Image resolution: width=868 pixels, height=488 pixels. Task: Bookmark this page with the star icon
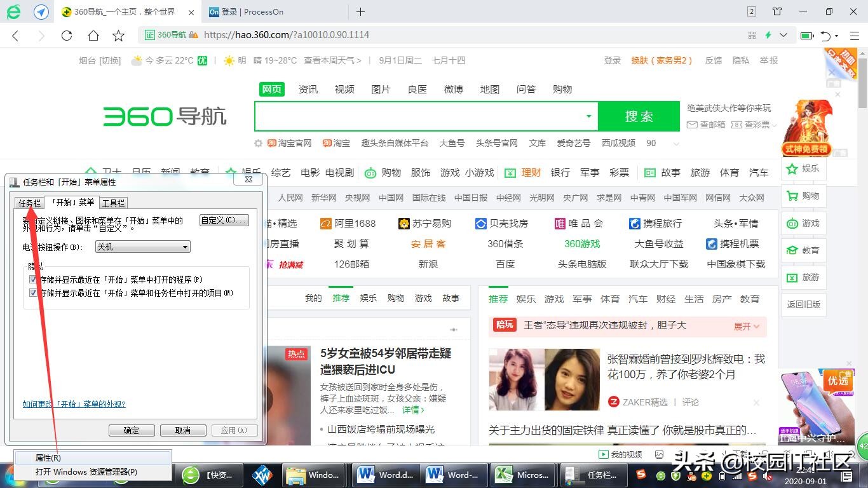click(x=119, y=36)
